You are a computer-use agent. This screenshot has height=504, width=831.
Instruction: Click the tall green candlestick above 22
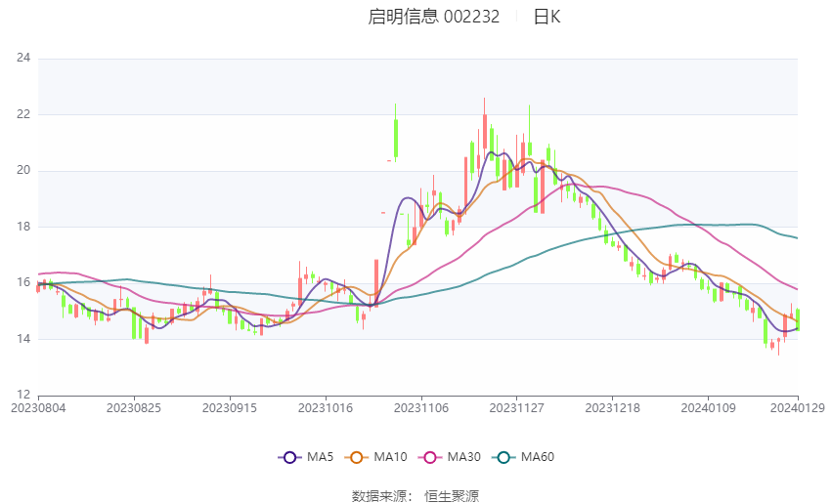click(395, 133)
